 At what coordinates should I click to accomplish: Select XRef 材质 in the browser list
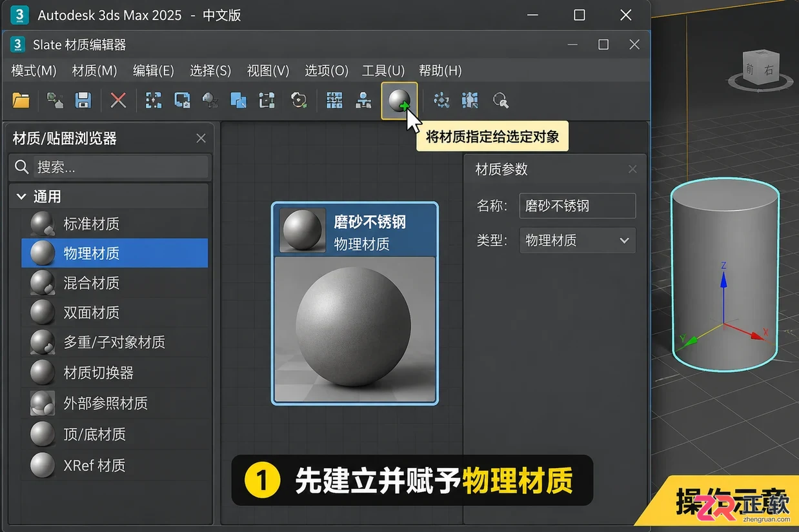[115, 466]
